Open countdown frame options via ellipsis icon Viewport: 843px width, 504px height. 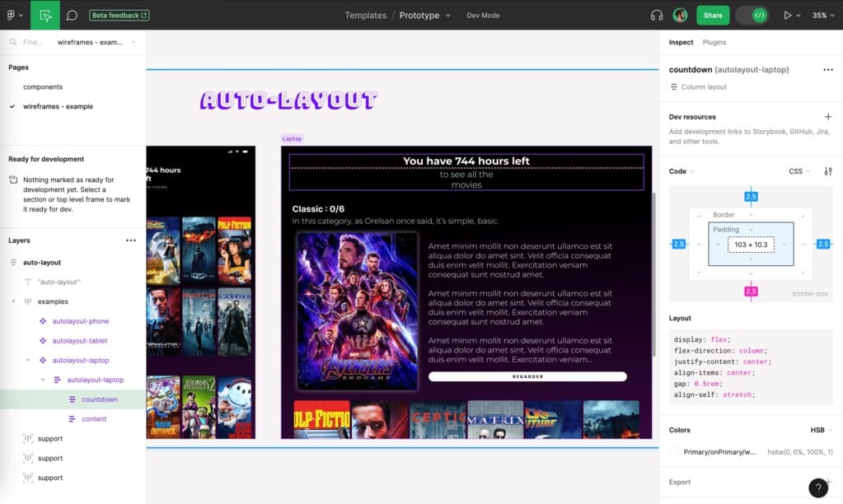[828, 69]
